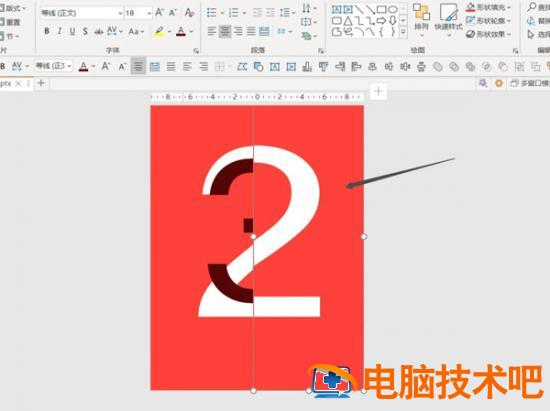This screenshot has height=411, width=550.
Task: Open the 节 section dropdown
Action: coord(10,36)
